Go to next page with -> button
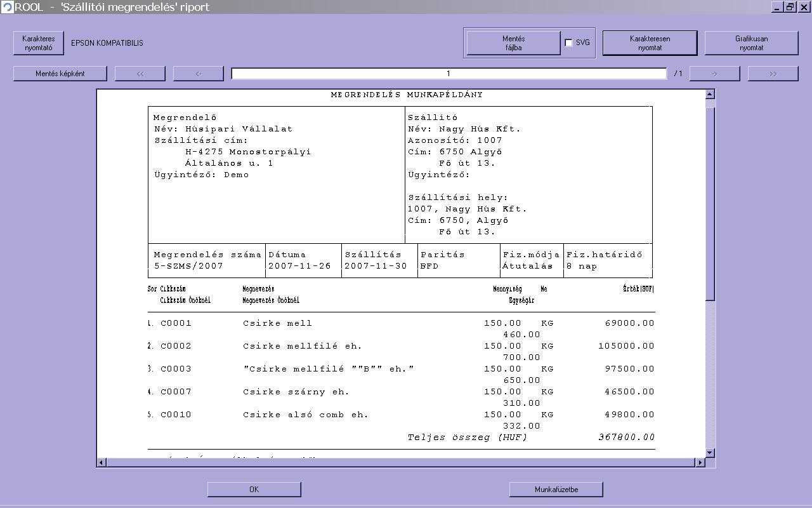This screenshot has height=508, width=812. click(x=714, y=74)
